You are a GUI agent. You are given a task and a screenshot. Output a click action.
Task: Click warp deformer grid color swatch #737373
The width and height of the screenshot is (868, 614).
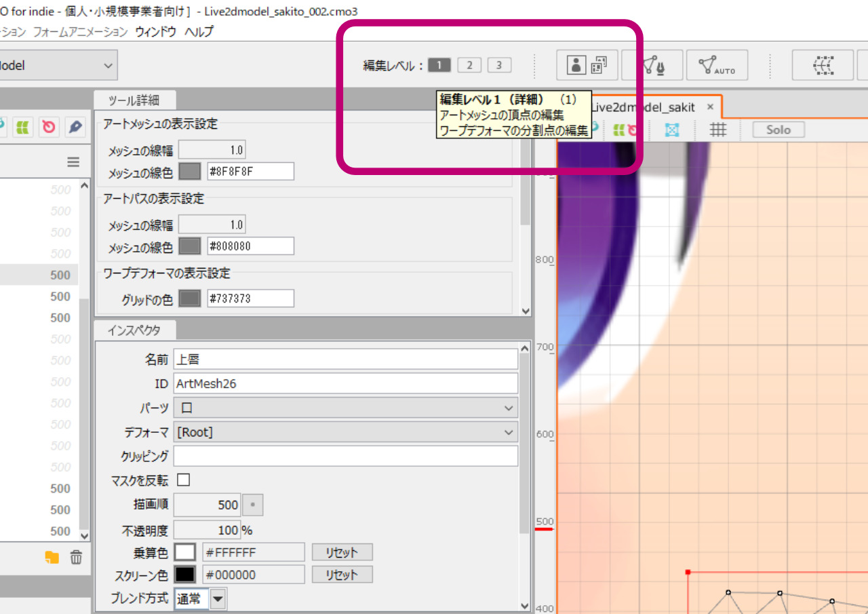click(x=189, y=299)
